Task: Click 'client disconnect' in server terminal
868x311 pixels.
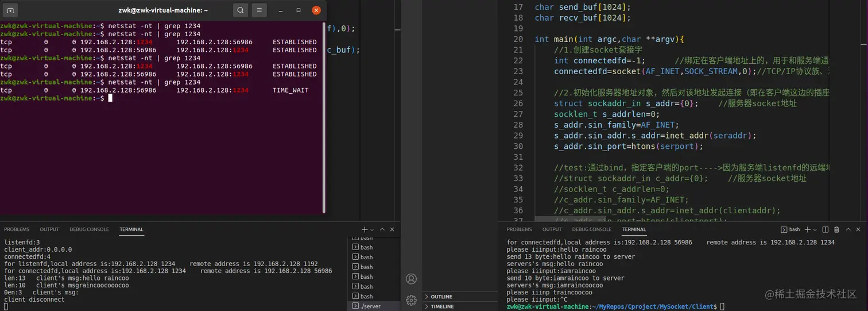Action: (x=34, y=300)
